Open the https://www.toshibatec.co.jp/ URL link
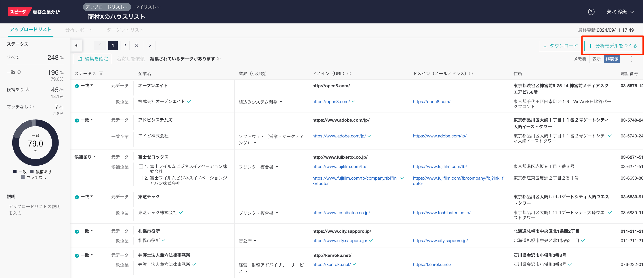Image resolution: width=644 pixels, height=278 pixels. click(341, 213)
